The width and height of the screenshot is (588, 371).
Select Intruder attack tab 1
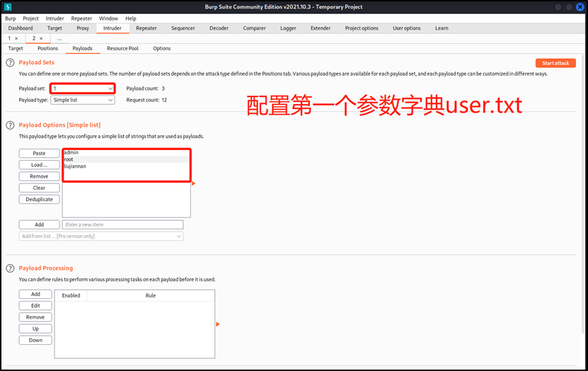coord(9,38)
